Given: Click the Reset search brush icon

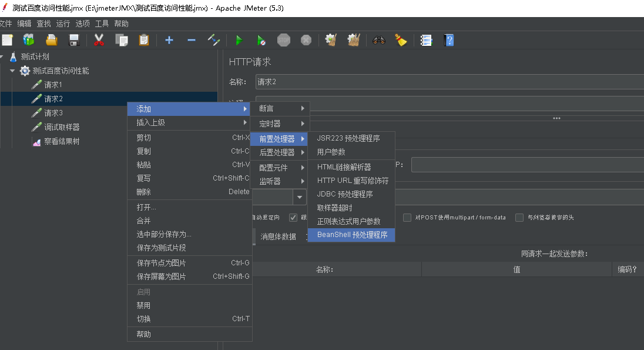Looking at the screenshot, I should point(401,40).
